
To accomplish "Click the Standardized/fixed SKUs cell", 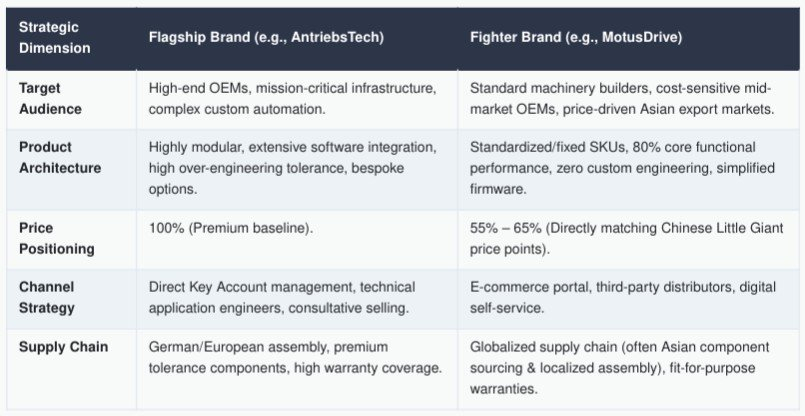I will (x=622, y=168).
